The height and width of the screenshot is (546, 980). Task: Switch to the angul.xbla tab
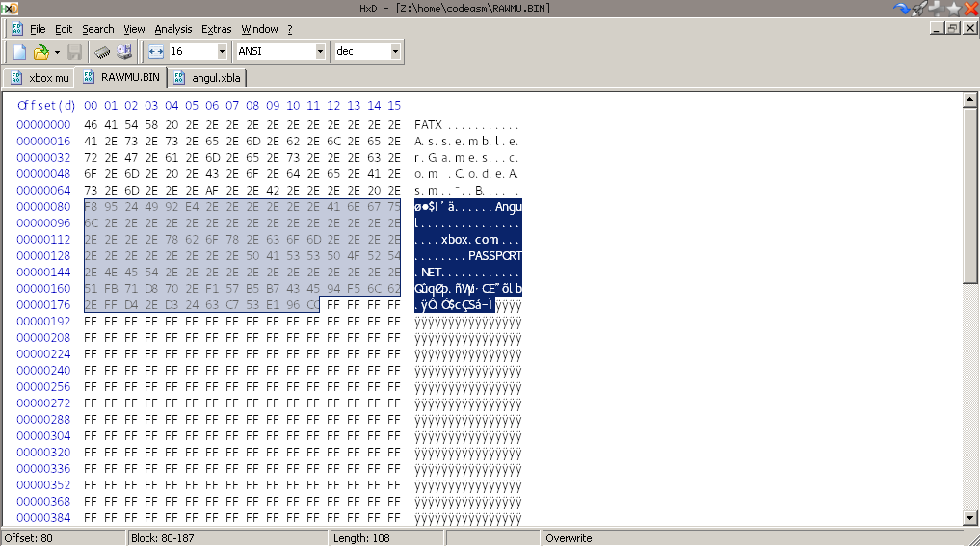[x=207, y=78]
